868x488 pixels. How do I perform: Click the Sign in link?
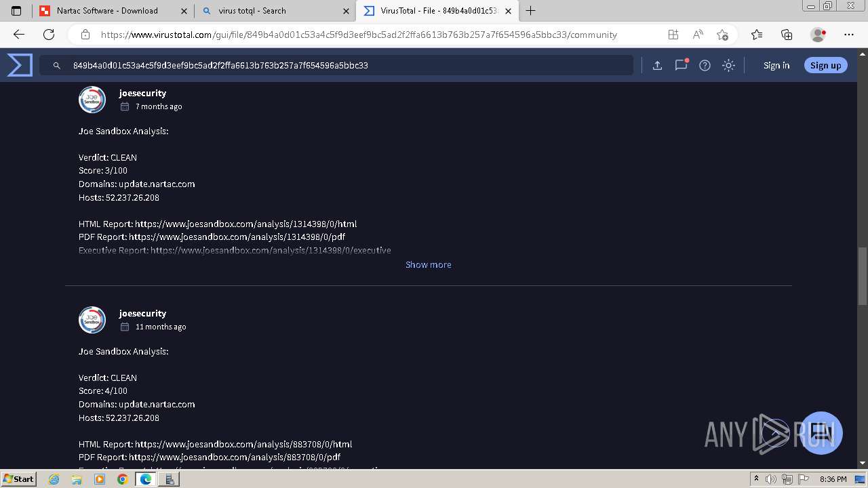point(776,65)
